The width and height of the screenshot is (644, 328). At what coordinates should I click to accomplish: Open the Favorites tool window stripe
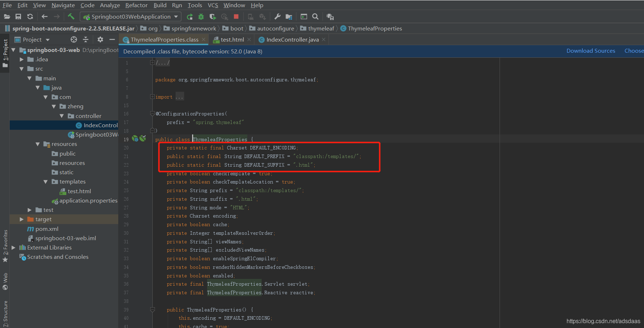(x=5, y=247)
